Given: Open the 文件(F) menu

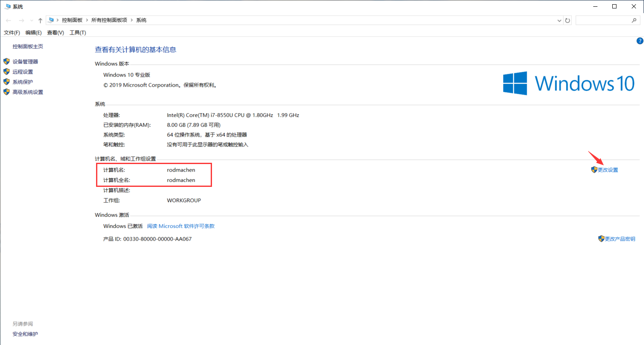Looking at the screenshot, I should click(x=12, y=33).
